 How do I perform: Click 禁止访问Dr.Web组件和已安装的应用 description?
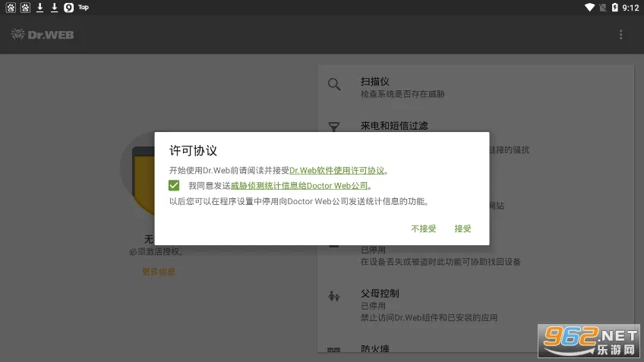429,318
